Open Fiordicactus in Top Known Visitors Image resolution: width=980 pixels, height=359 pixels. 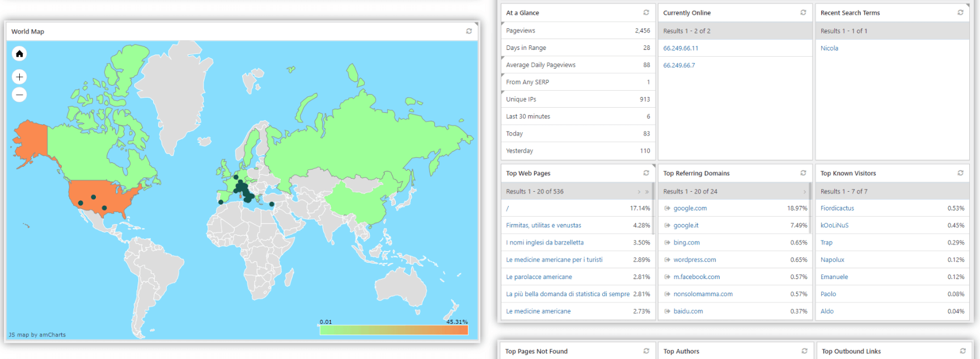837,208
